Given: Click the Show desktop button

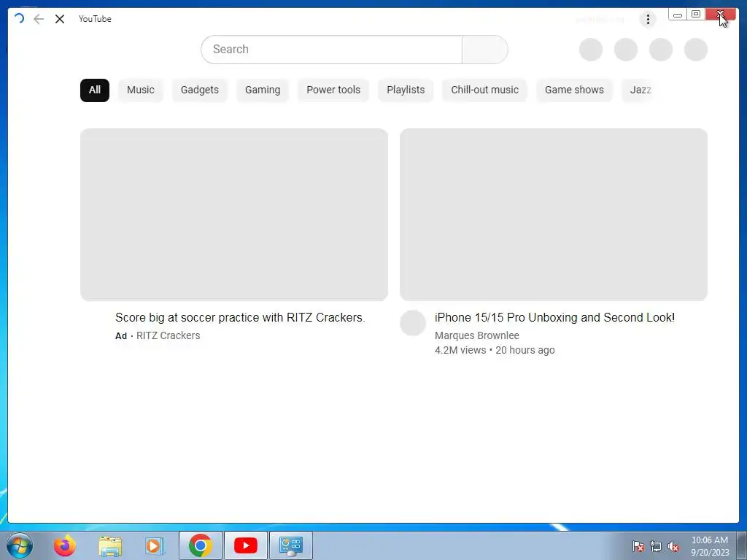Looking at the screenshot, I should pyautogui.click(x=743, y=545).
